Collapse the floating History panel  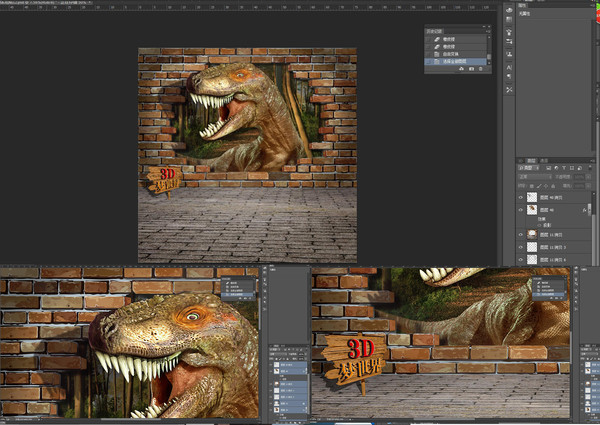click(484, 26)
